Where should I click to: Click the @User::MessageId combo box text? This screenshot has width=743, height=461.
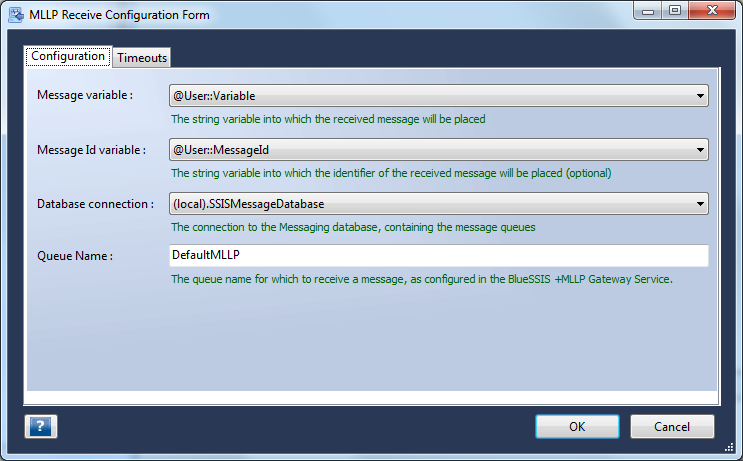point(221,150)
